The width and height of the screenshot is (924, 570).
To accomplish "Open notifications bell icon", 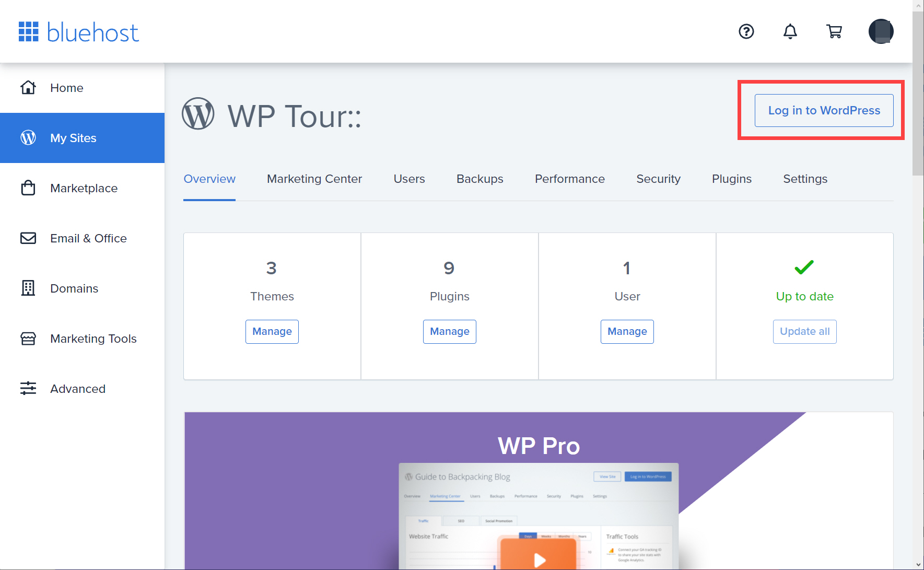I will pyautogui.click(x=790, y=31).
